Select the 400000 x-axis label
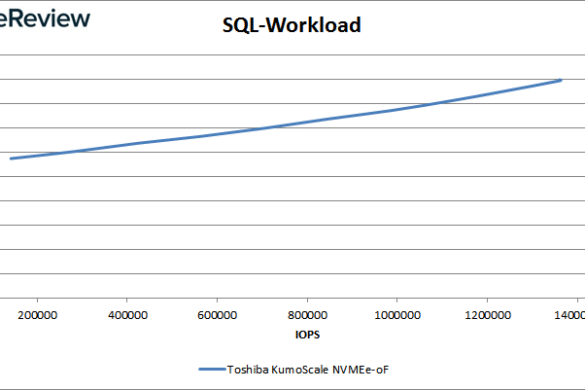Viewport: 585px width, 390px height. coord(128,315)
